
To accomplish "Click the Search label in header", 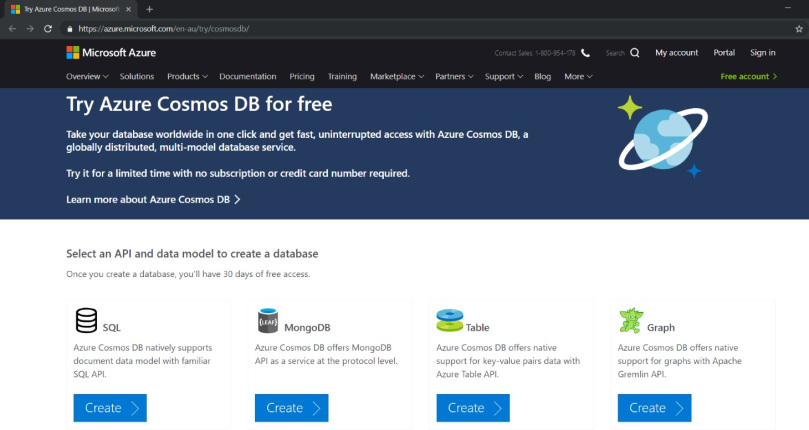I will [x=615, y=53].
